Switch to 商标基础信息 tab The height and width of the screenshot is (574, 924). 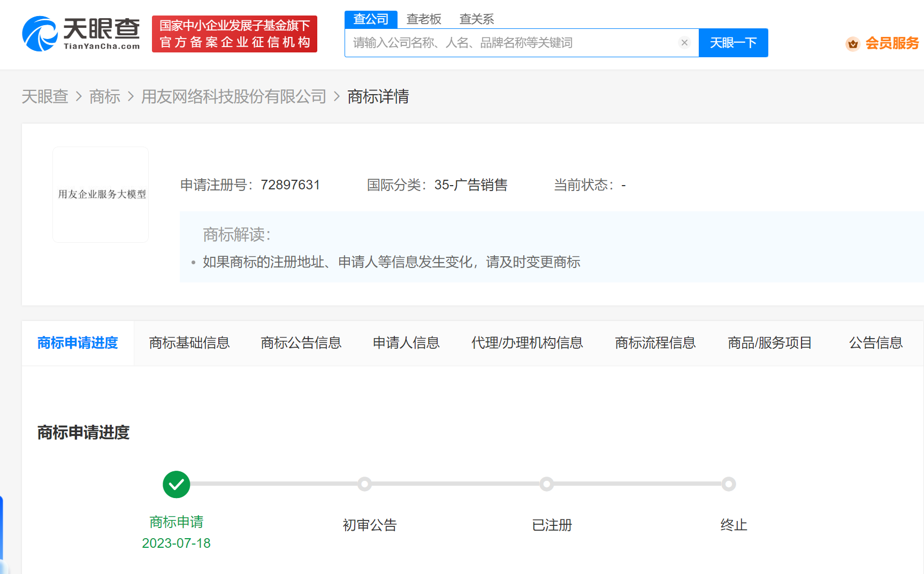pos(189,343)
